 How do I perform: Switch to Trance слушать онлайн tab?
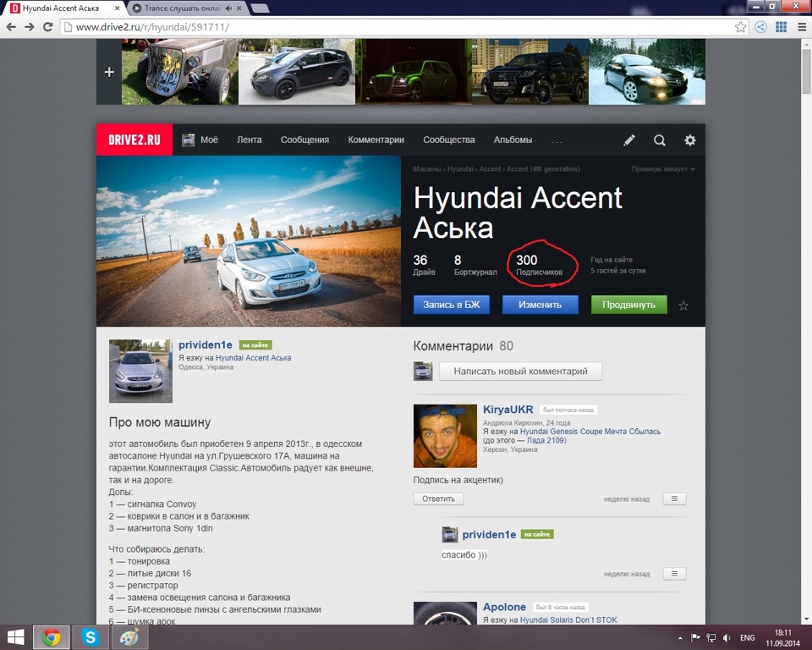click(183, 8)
